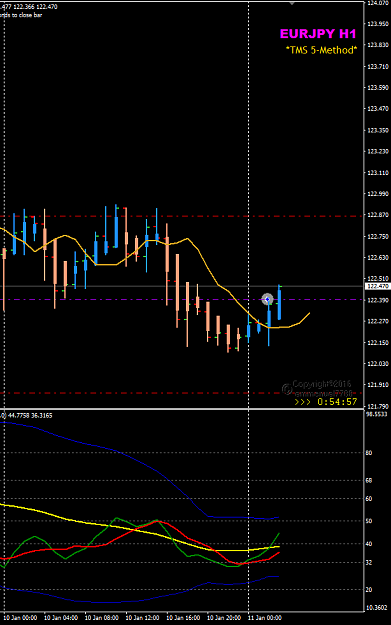
Task: Select the EURJPY H1 chart label
Action: pos(318,34)
